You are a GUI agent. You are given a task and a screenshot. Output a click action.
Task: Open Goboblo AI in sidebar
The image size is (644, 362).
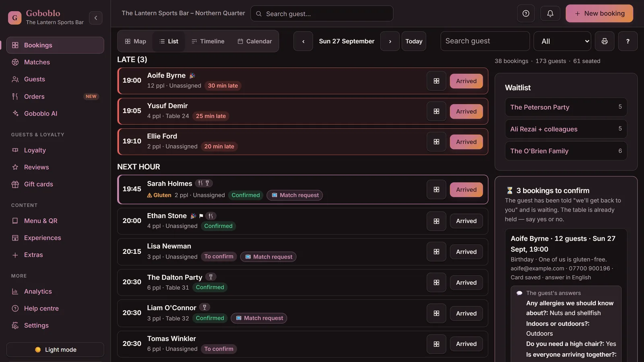pyautogui.click(x=55, y=113)
